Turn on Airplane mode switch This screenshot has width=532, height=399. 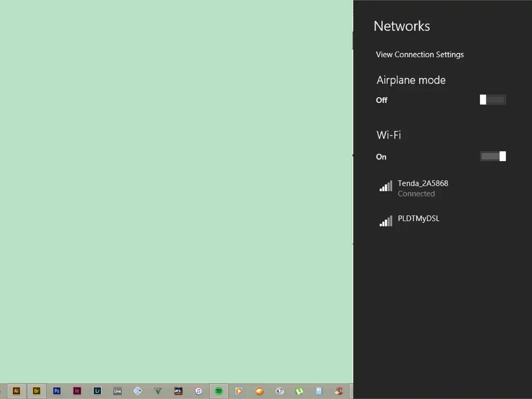click(x=493, y=100)
